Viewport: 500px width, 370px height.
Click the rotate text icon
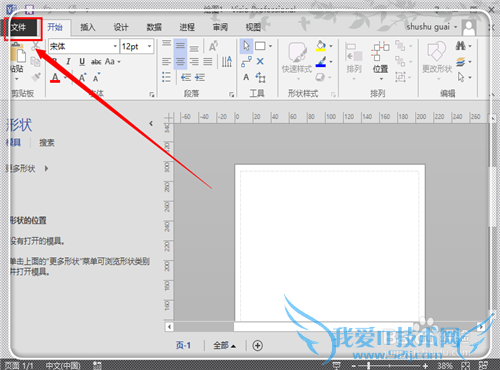(x=213, y=46)
